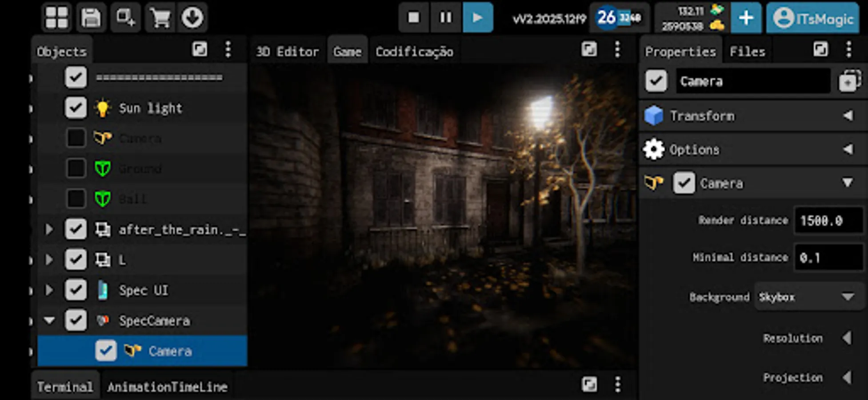Click the add object icon in the toolbar
Screen dimensions: 868x400
(125, 18)
